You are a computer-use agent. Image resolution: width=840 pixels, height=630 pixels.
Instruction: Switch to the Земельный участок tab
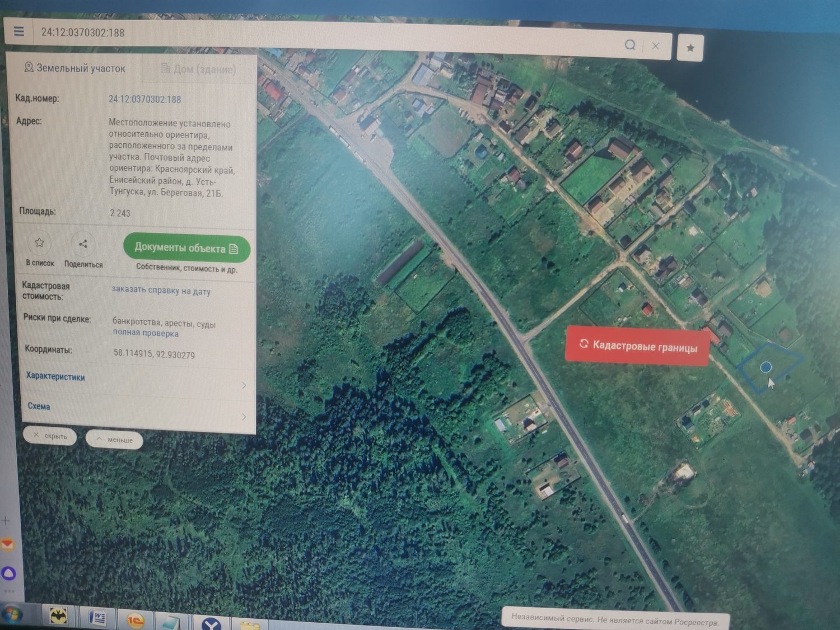75,68
